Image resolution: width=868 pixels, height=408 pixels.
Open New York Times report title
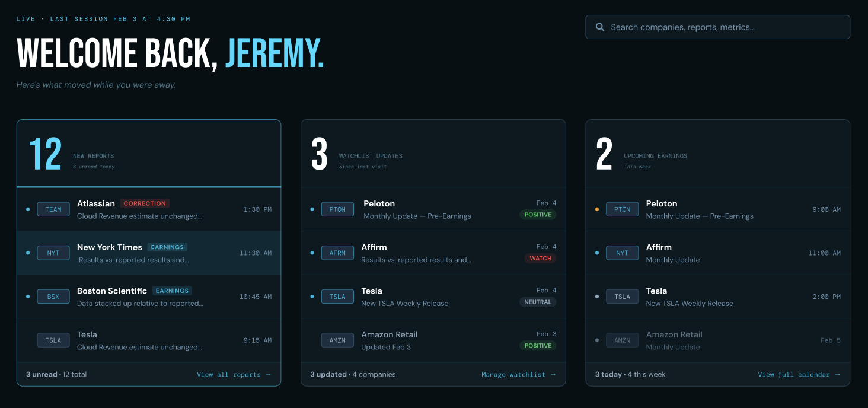pyautogui.click(x=110, y=247)
